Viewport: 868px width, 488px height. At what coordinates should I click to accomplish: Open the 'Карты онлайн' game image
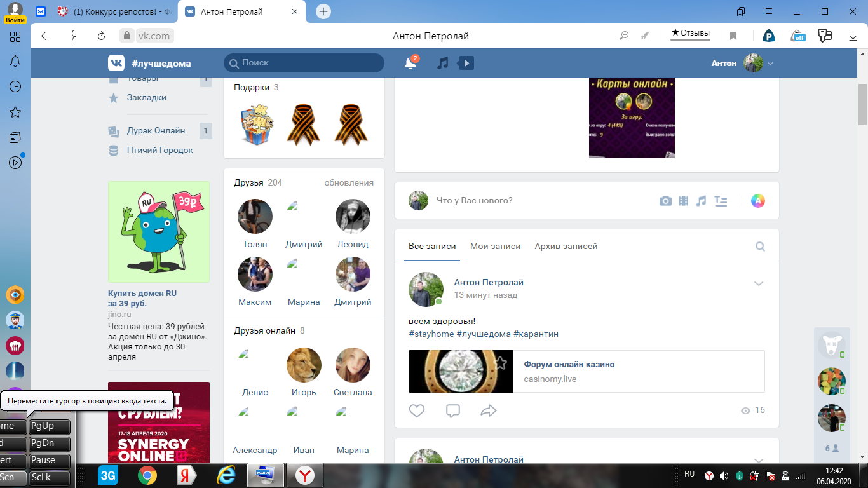[x=632, y=118]
